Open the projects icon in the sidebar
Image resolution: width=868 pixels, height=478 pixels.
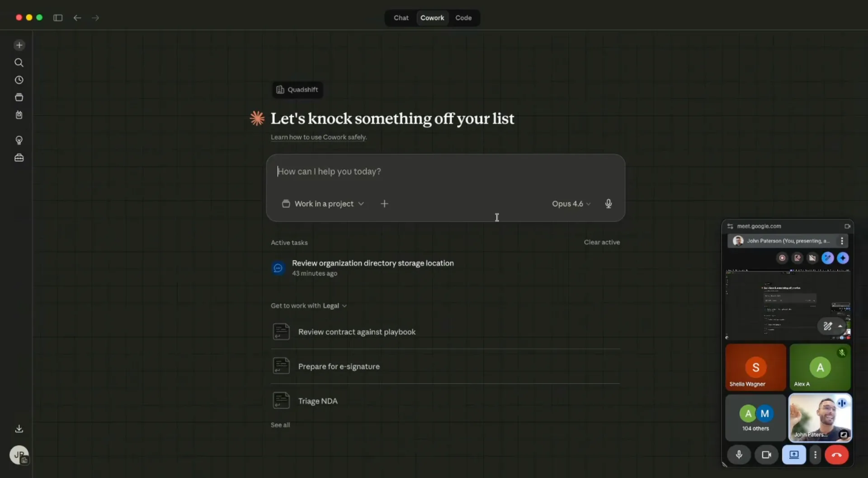click(19, 97)
